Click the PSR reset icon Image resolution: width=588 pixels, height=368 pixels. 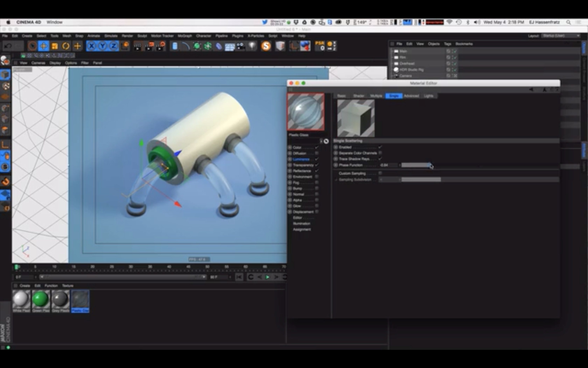tap(320, 46)
